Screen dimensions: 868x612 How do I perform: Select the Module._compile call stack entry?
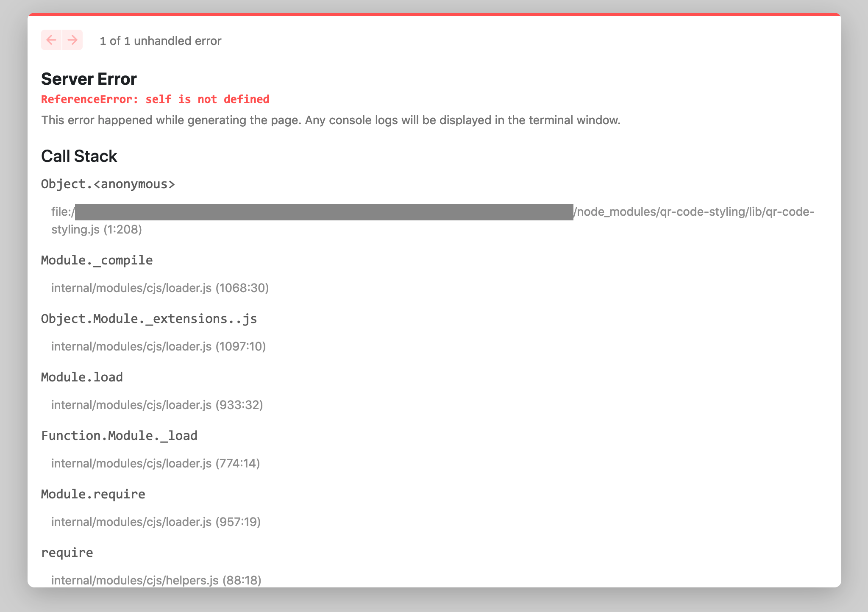97,260
